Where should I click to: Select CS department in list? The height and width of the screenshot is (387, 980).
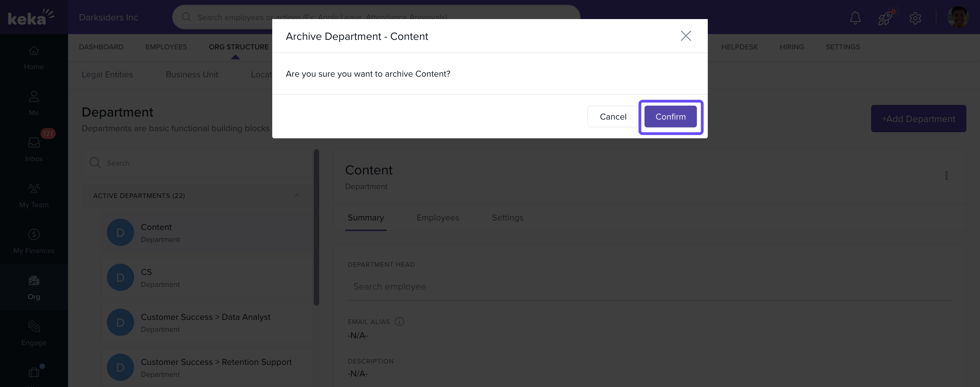pos(207,277)
